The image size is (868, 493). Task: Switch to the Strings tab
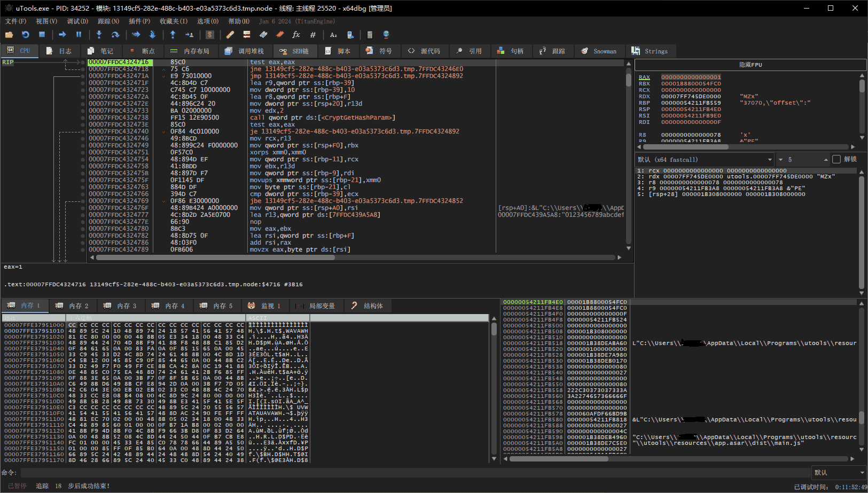[650, 51]
